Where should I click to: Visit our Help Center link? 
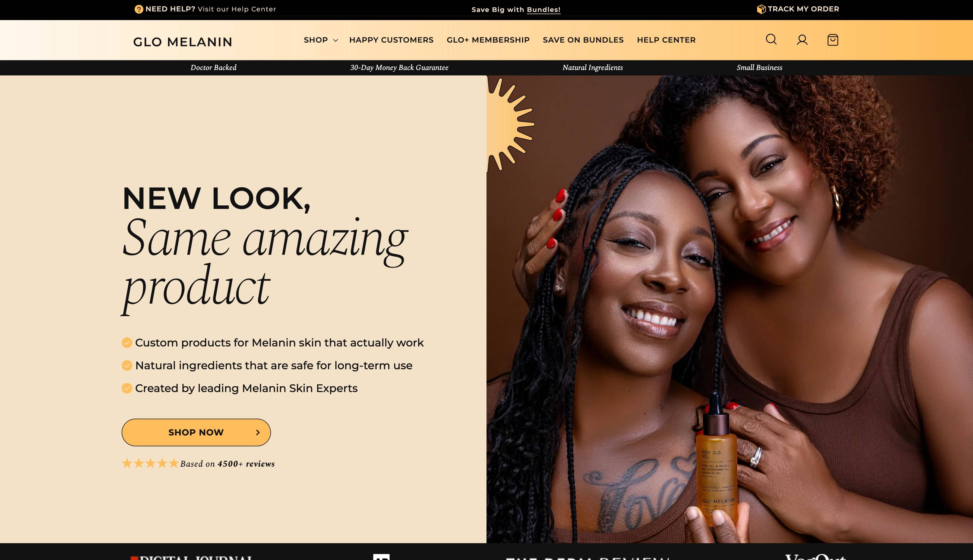(237, 9)
